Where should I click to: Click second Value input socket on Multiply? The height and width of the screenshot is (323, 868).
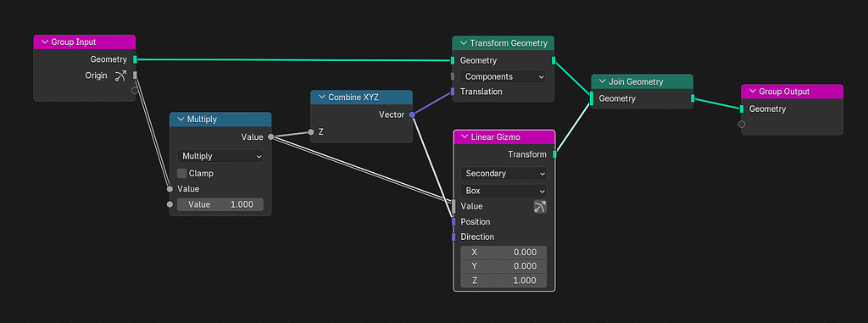tap(170, 204)
